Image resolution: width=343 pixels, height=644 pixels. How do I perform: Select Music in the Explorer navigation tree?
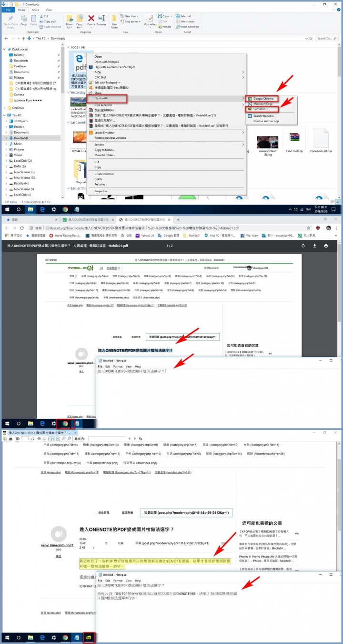point(18,144)
